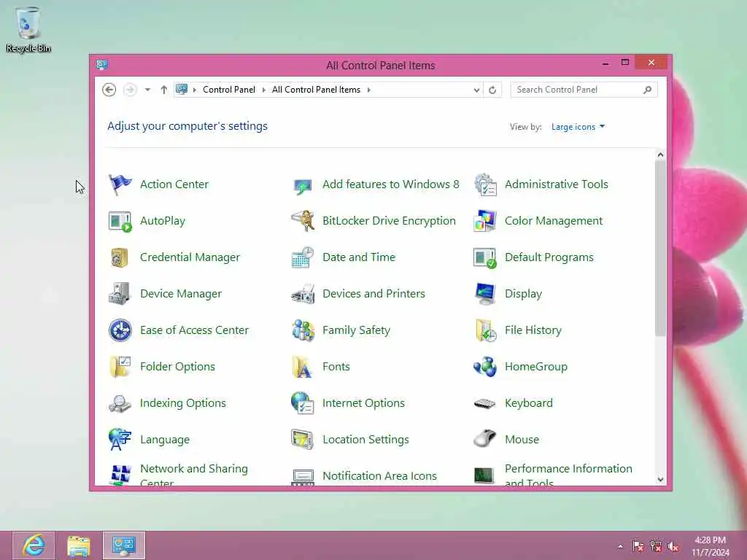
Task: Open the Administrative Tools link
Action: 557,184
